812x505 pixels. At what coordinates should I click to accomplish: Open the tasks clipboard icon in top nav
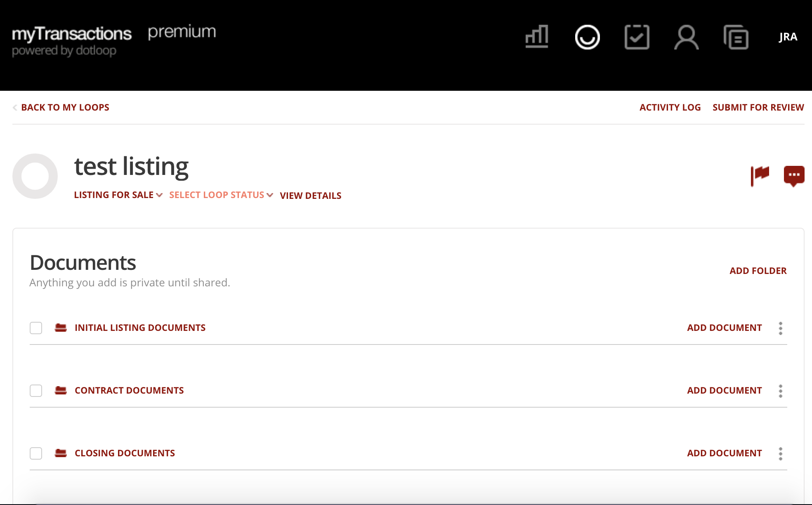(x=637, y=37)
